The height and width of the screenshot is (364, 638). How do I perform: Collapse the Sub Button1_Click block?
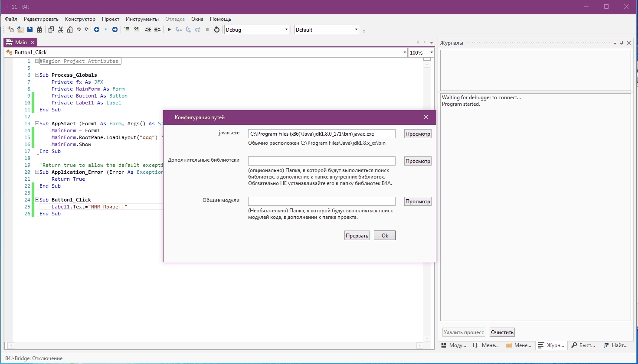point(37,200)
